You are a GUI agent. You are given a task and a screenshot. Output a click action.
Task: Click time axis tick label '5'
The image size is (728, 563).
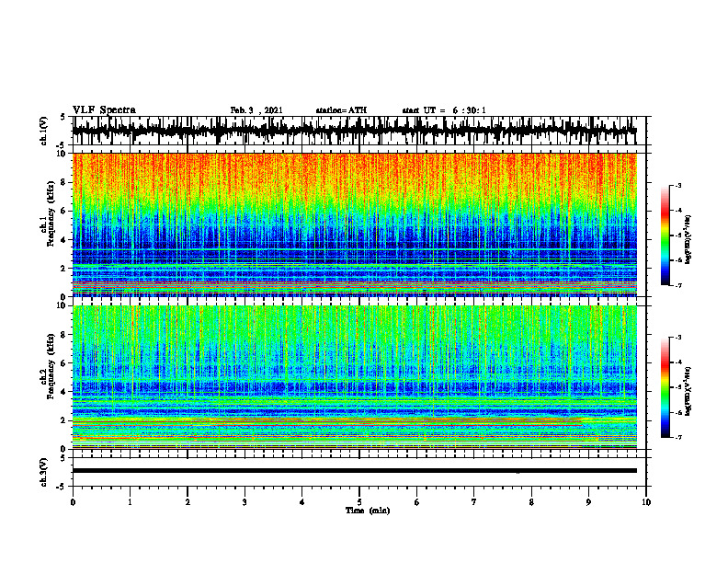[359, 502]
